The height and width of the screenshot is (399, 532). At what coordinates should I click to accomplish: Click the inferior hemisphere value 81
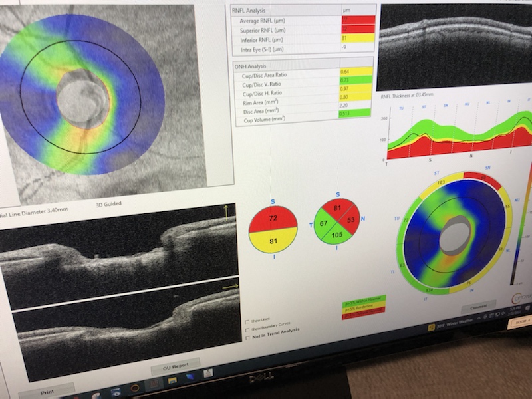(x=273, y=241)
